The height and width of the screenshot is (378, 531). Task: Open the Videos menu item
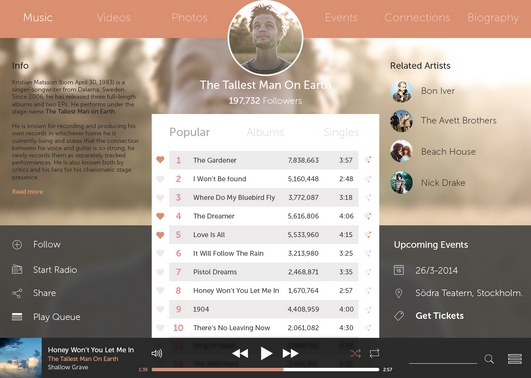[x=113, y=18]
